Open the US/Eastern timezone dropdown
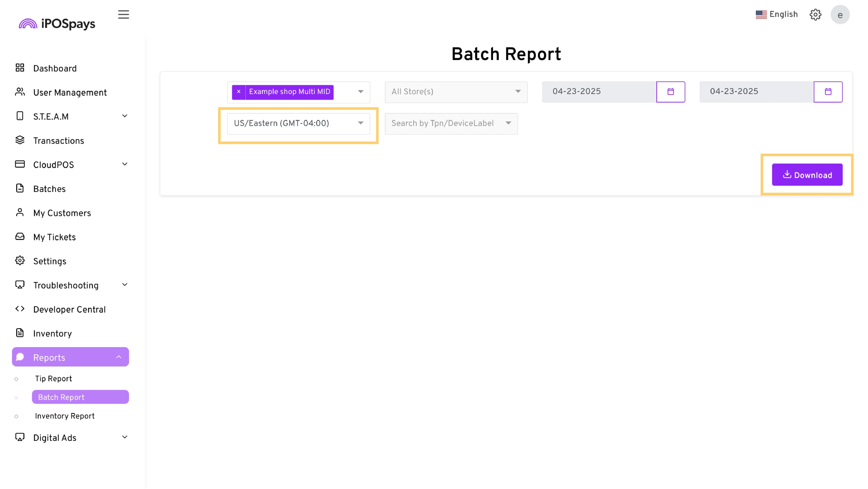The height and width of the screenshot is (489, 868). coord(299,123)
